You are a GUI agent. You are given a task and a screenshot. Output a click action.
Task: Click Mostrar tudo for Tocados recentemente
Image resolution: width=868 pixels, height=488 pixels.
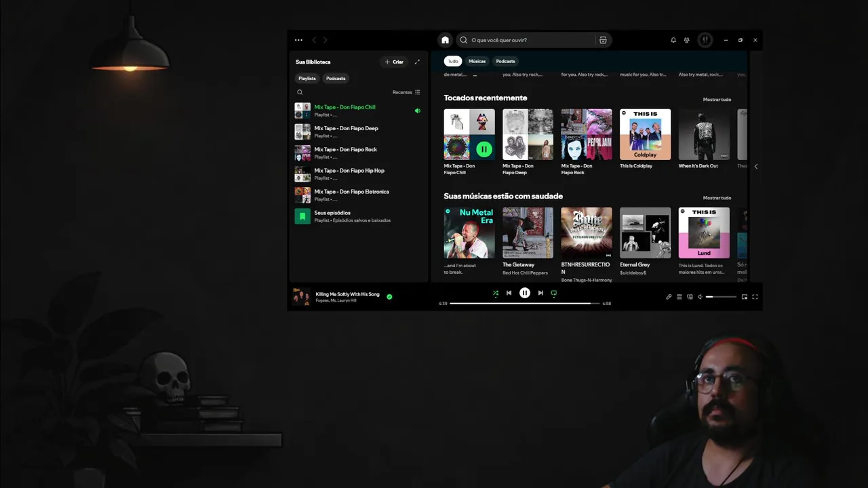[x=717, y=100]
